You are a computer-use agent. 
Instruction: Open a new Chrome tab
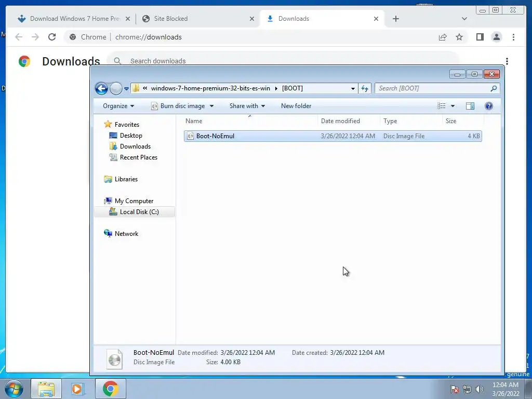pyautogui.click(x=395, y=19)
